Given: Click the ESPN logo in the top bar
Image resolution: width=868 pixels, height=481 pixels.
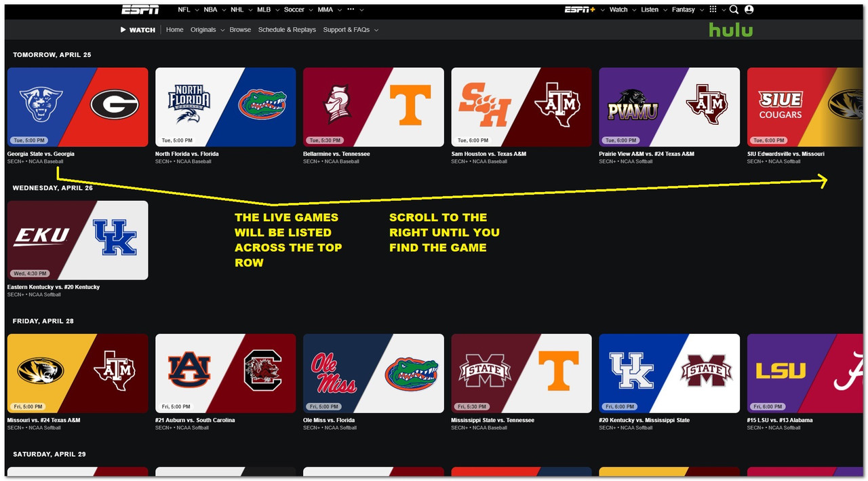Looking at the screenshot, I should (x=140, y=9).
